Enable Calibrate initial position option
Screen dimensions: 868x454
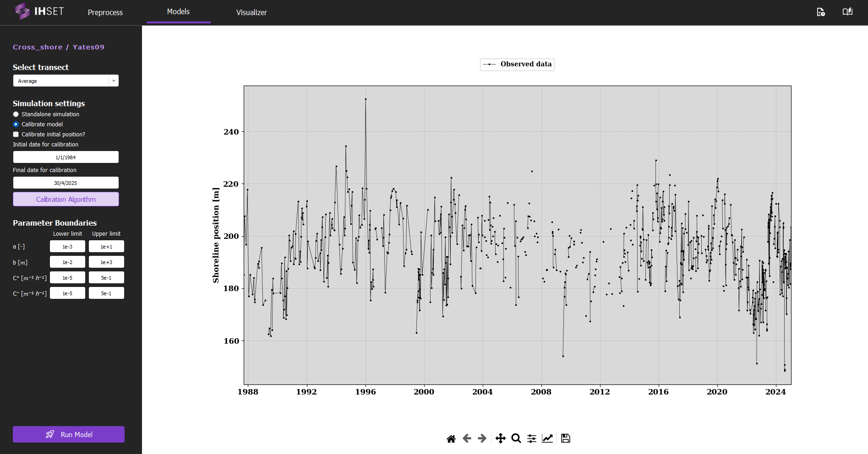point(16,134)
